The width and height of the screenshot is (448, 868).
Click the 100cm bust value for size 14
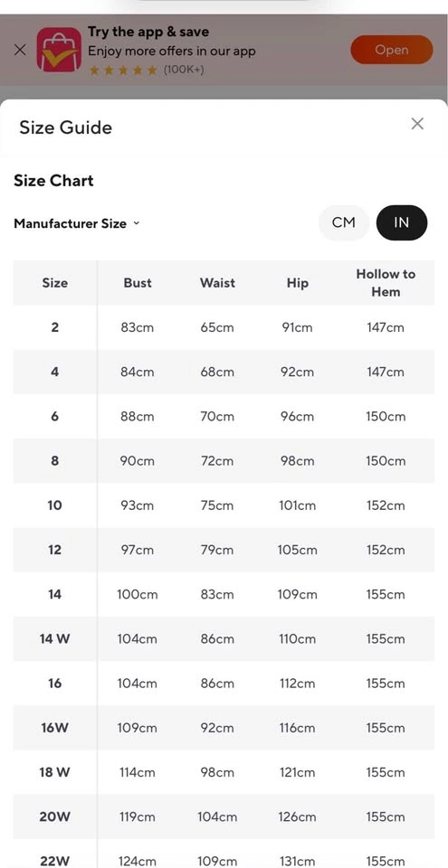137,595
